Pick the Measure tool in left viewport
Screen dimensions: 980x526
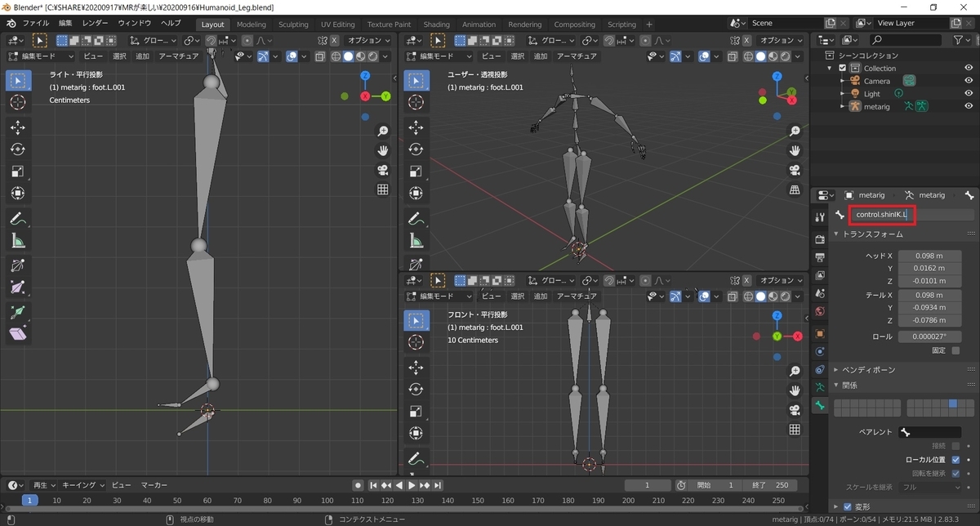[18, 241]
